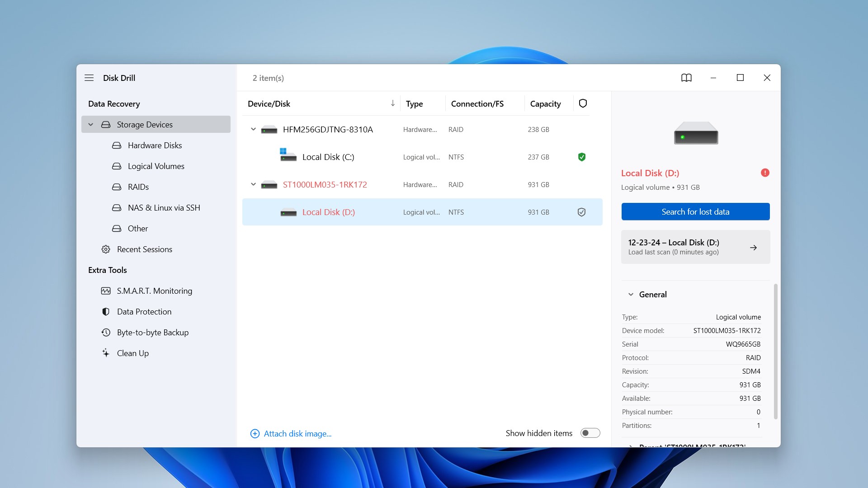Click the Logical Volumes drive icon

(x=117, y=166)
